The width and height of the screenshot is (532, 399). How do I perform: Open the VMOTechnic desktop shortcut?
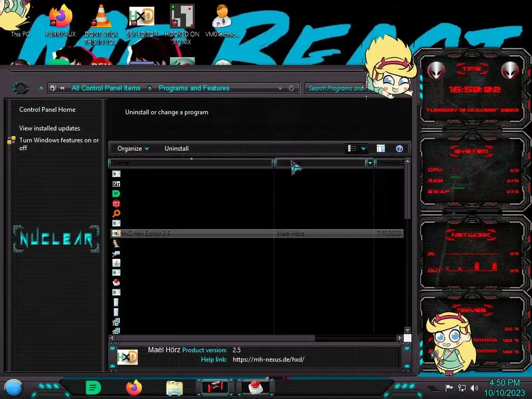coord(222,20)
